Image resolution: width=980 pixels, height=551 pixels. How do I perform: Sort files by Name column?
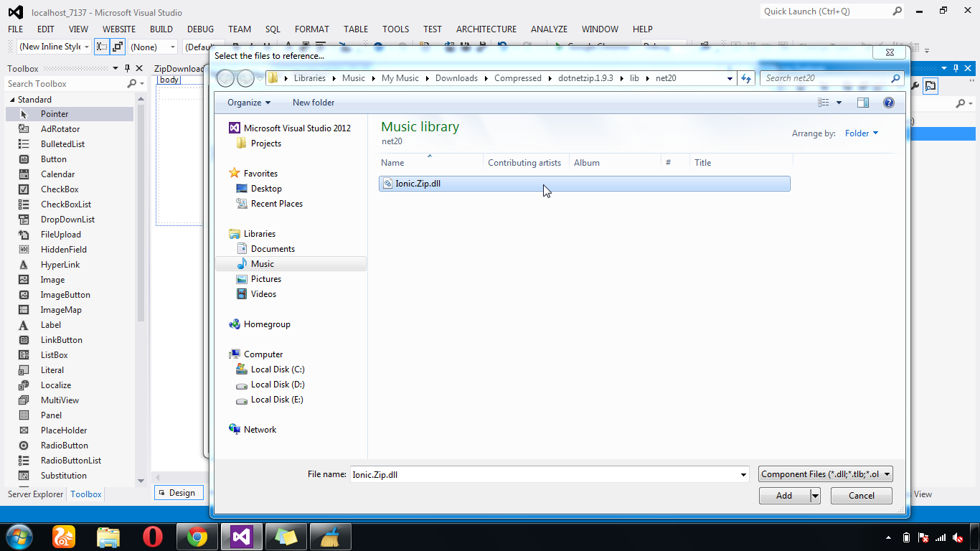pyautogui.click(x=430, y=163)
